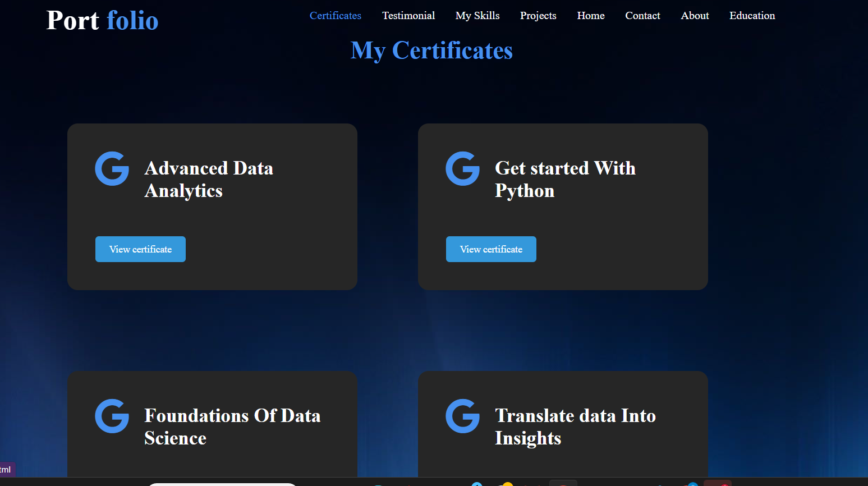Click the Google logo beside Get started With Python
Screen dimensions: 868x486
pyautogui.click(x=463, y=168)
